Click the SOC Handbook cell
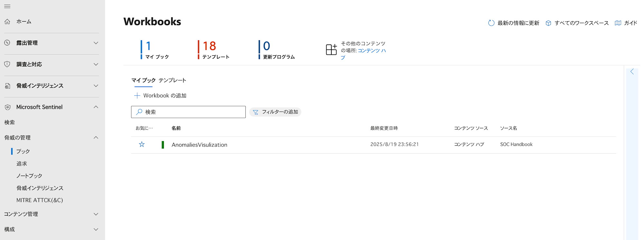Image resolution: width=644 pixels, height=240 pixels. [x=516, y=144]
